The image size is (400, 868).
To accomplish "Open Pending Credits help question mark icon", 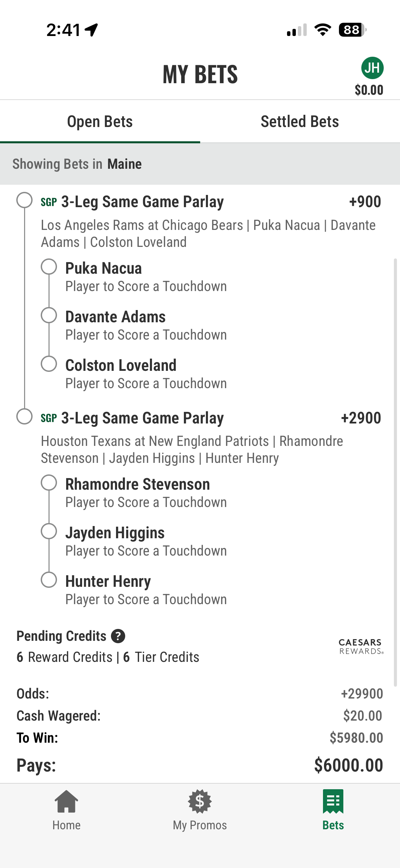I will [x=118, y=636].
